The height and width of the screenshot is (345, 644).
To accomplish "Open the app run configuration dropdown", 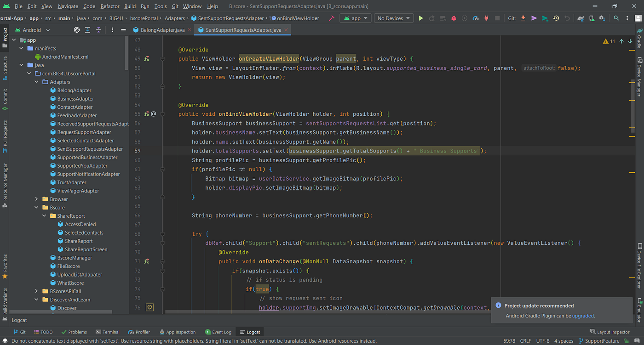I will click(x=355, y=18).
